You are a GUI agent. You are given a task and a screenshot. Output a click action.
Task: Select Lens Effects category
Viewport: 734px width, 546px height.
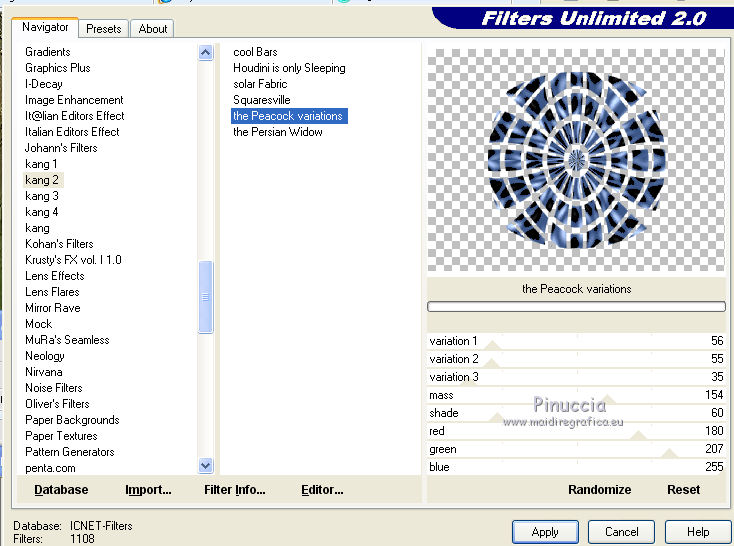coord(55,276)
